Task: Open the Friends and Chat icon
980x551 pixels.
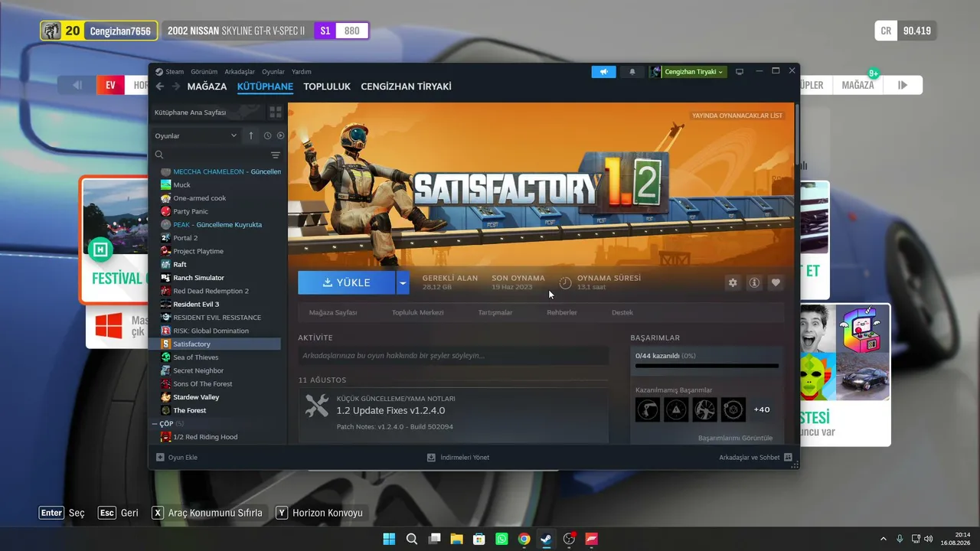Action: (788, 457)
